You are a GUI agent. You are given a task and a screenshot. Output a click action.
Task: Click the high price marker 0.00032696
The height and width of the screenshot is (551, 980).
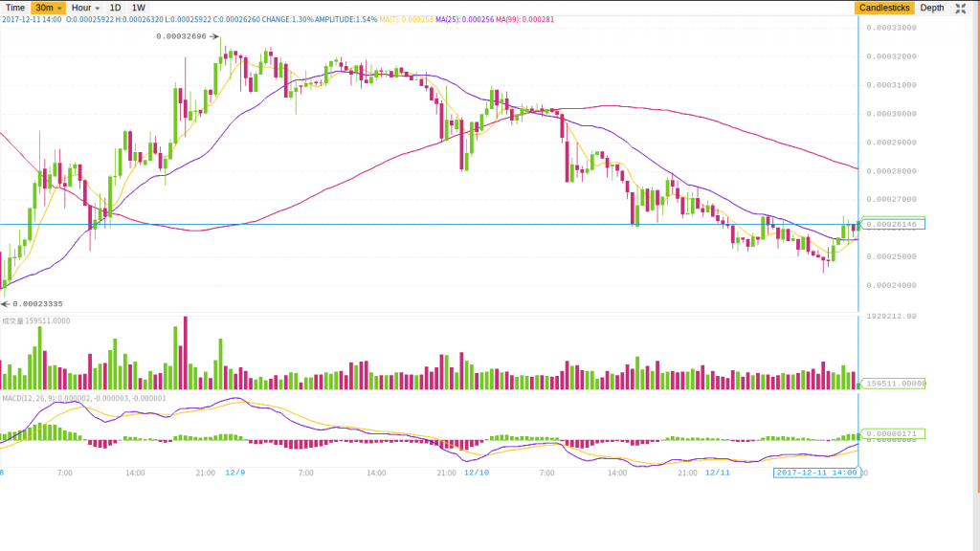click(181, 36)
